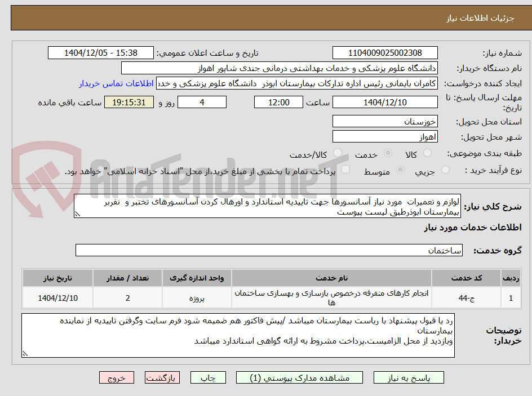The height and width of the screenshot is (396, 532).
Task: Click the گروه خدمت field ساختمان
Action: (x=269, y=250)
